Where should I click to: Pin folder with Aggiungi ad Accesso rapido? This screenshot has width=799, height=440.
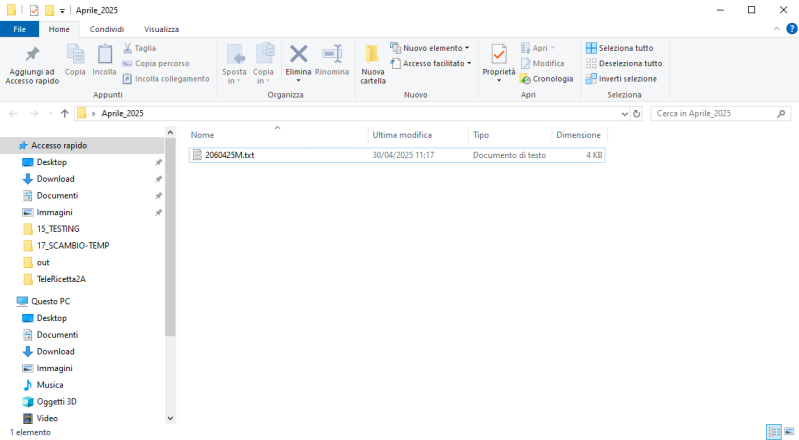[31, 62]
